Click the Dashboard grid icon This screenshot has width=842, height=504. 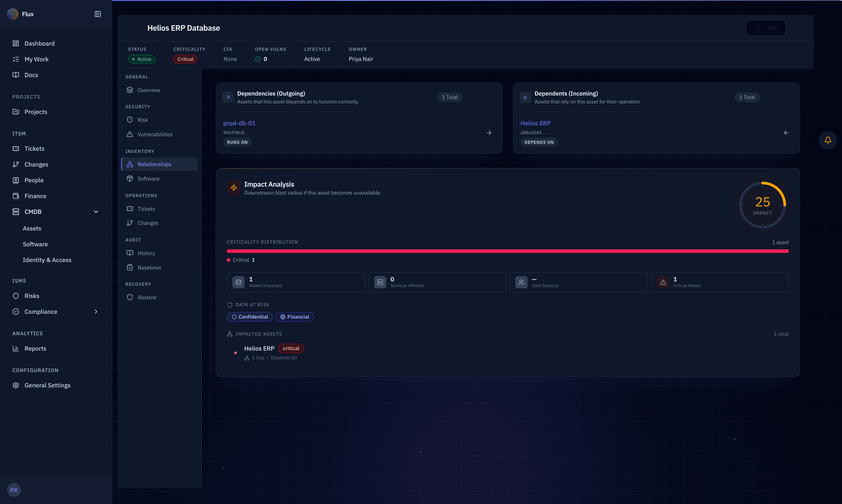tap(16, 43)
